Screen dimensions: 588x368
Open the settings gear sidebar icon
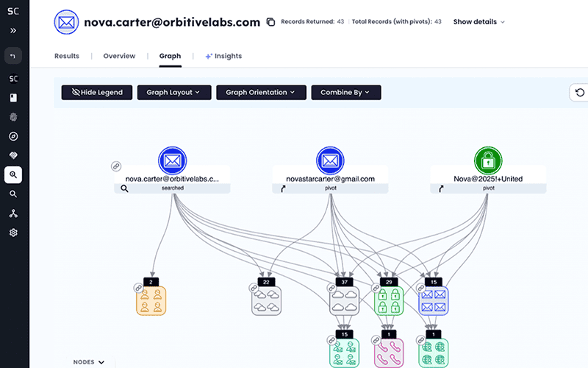pos(13,233)
